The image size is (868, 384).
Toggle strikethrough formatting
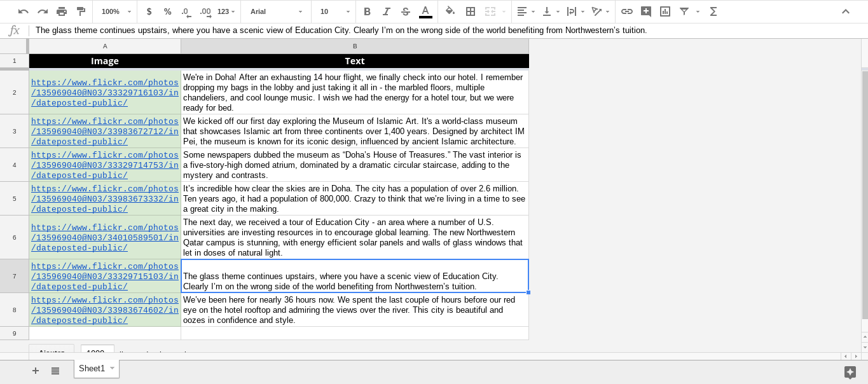406,11
